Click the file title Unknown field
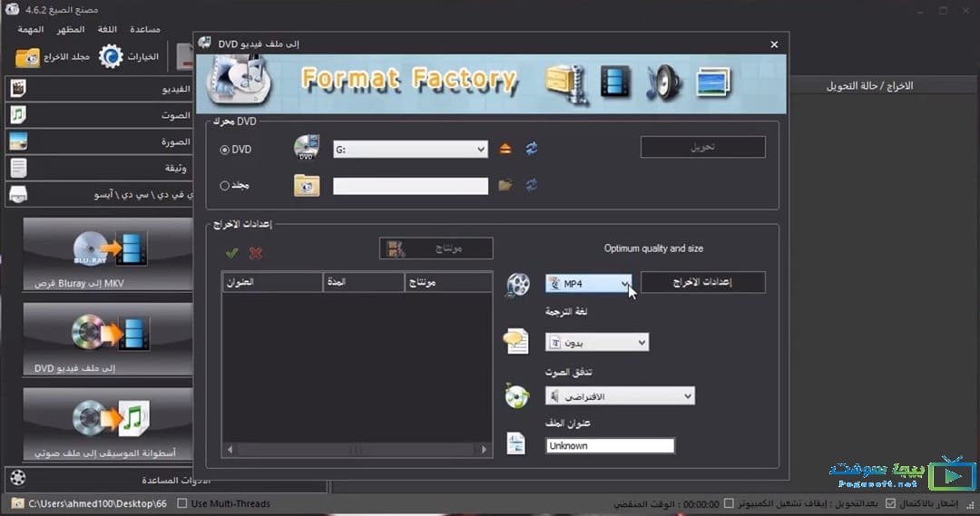 click(610, 446)
